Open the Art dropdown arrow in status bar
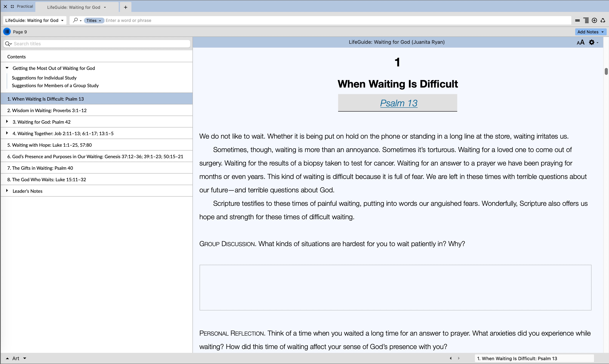609x364 pixels. [25, 358]
